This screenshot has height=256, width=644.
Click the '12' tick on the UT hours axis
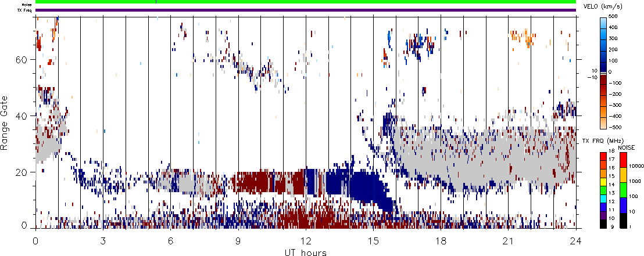pyautogui.click(x=306, y=241)
